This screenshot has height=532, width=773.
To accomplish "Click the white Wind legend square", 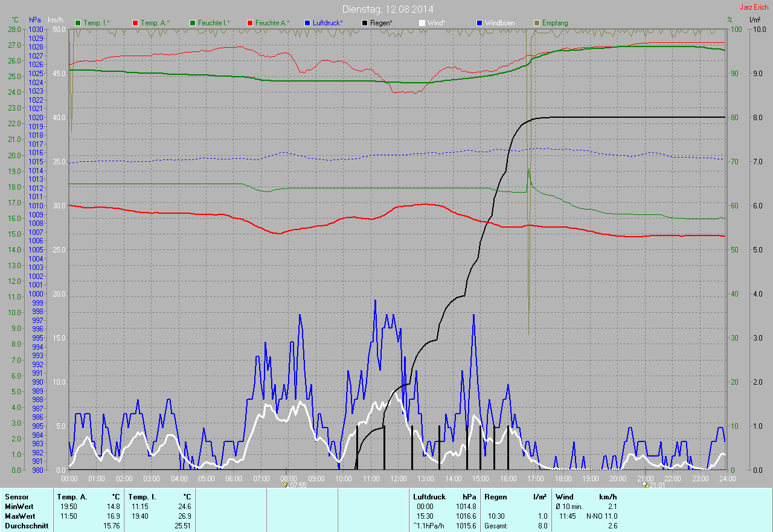I will (422, 23).
